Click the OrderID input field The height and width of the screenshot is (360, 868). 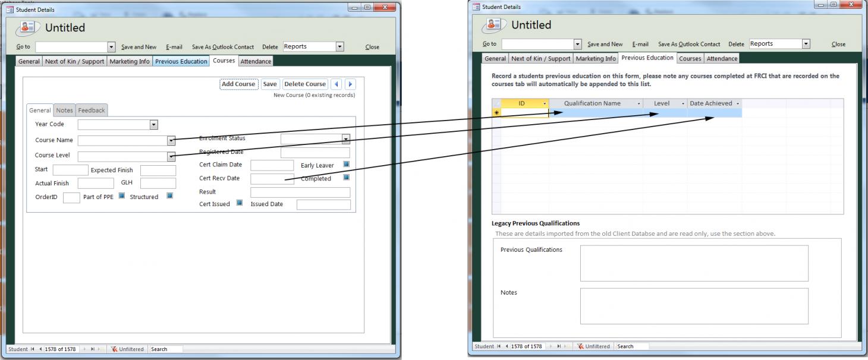pyautogui.click(x=71, y=197)
